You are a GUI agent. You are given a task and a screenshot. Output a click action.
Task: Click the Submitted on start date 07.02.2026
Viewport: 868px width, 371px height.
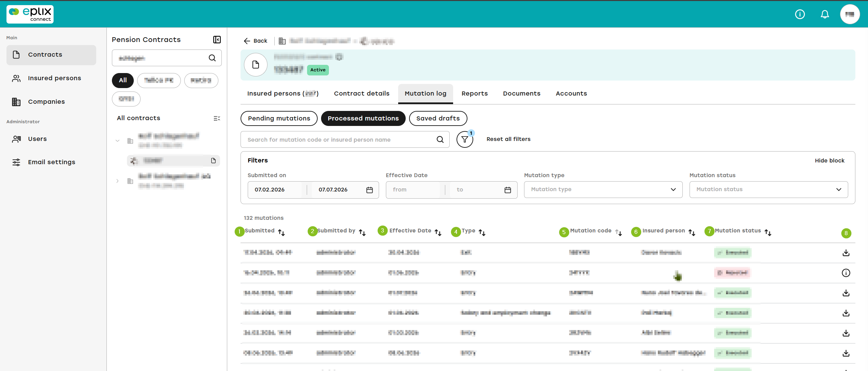[270, 190]
